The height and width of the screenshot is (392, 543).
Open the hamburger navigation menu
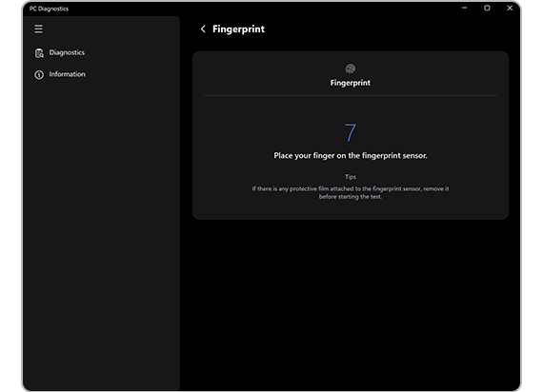pyautogui.click(x=38, y=29)
